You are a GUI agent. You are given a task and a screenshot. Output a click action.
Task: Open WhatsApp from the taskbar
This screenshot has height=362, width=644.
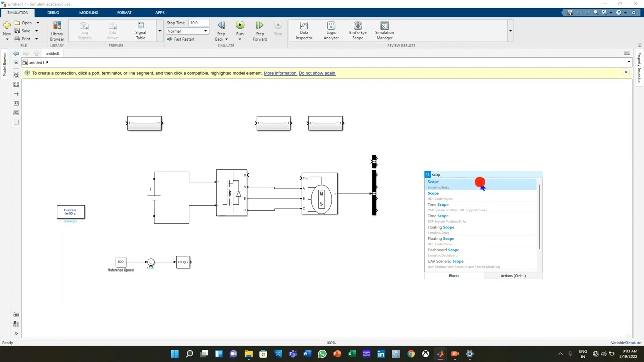(322, 354)
